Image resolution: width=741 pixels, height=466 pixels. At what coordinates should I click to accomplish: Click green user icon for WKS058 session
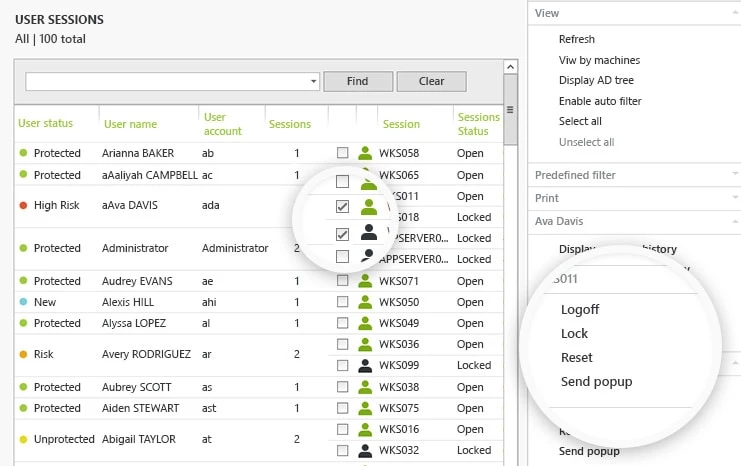[365, 154]
